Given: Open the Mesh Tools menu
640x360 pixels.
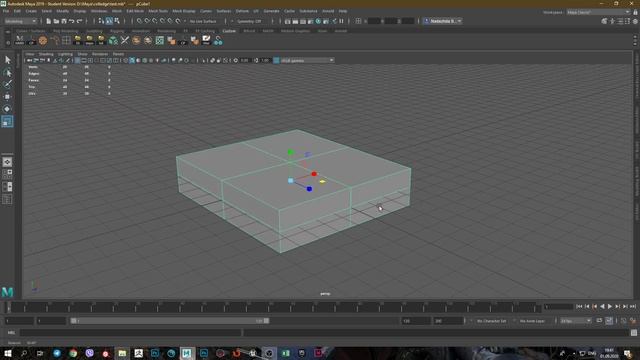Looking at the screenshot, I should pyautogui.click(x=158, y=11).
